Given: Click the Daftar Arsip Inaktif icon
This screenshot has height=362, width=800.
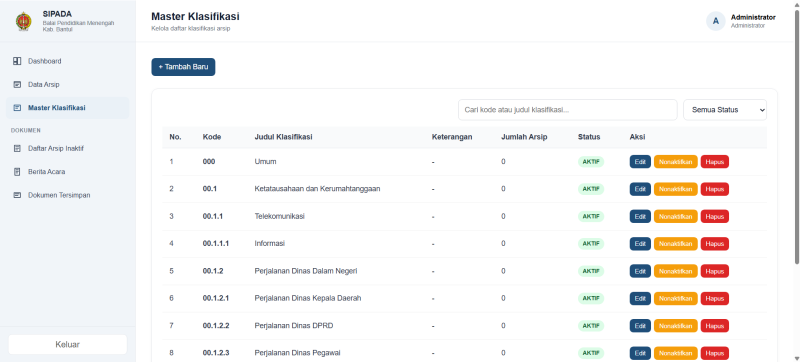Looking at the screenshot, I should click(x=17, y=148).
